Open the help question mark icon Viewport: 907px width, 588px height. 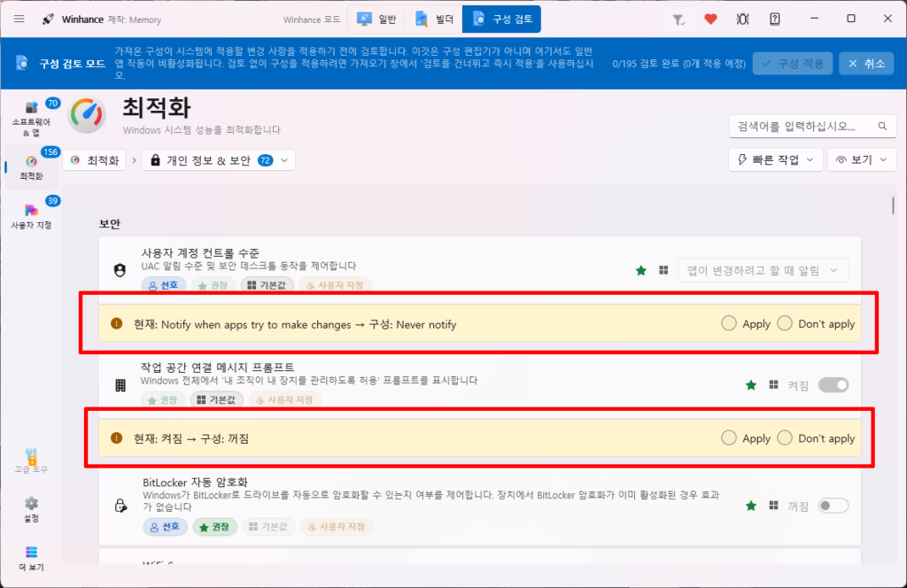[774, 19]
